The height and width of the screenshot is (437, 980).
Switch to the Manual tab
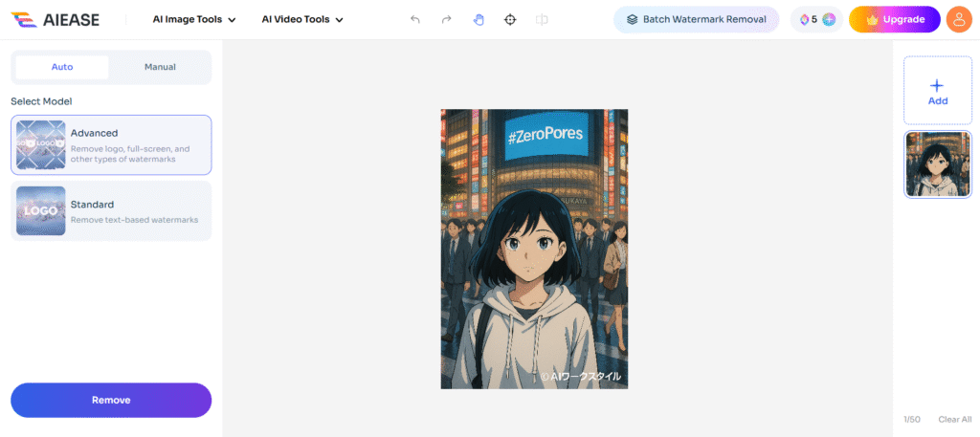[160, 67]
